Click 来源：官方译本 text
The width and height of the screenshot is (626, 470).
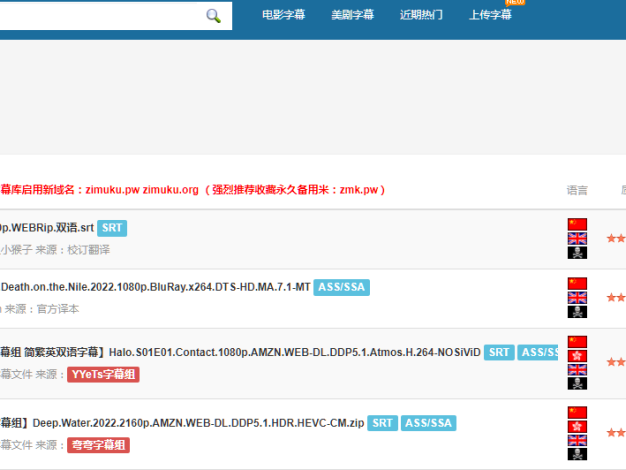[42, 309]
